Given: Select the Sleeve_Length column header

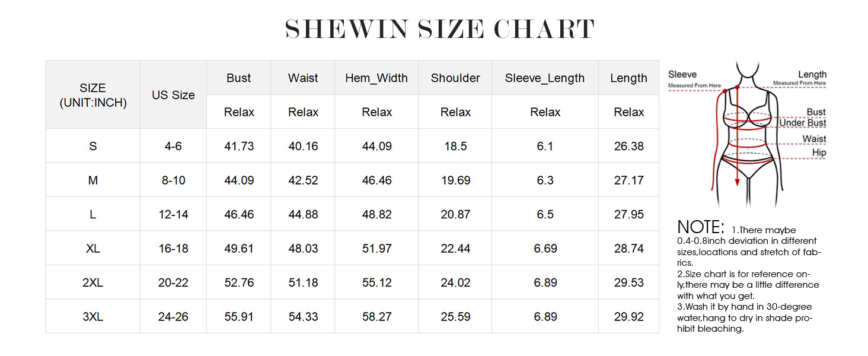Looking at the screenshot, I should pos(545,78).
